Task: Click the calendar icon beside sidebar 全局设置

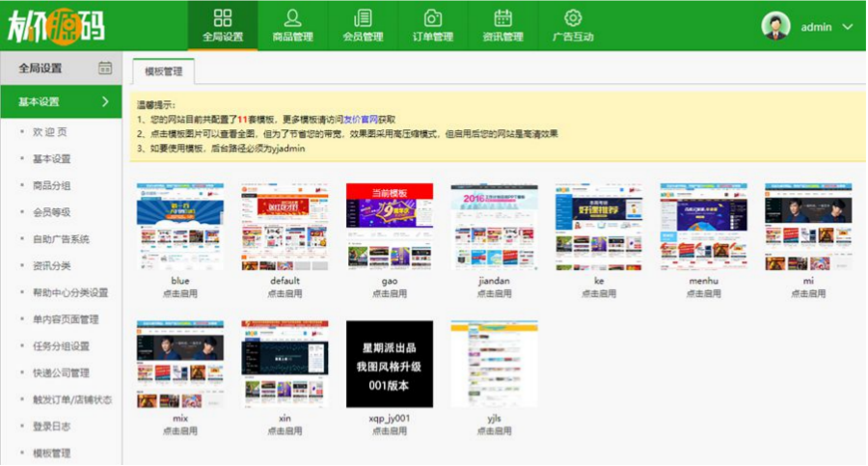Action: (x=105, y=68)
